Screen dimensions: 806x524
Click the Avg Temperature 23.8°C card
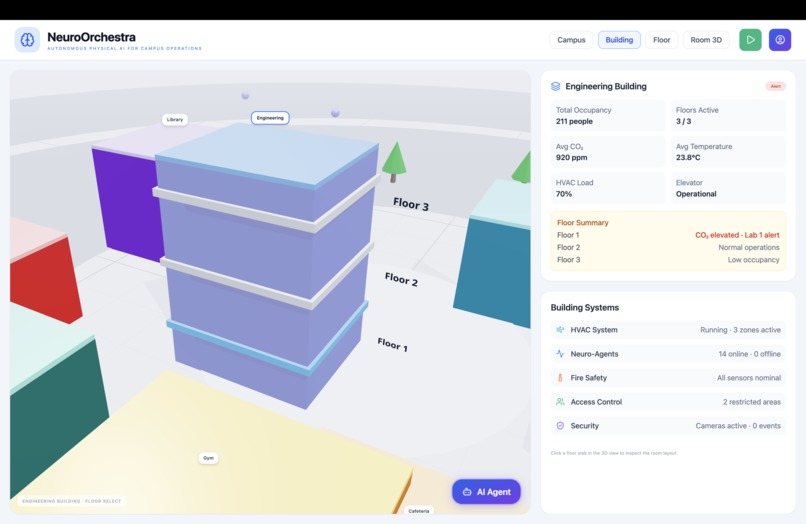pos(728,152)
